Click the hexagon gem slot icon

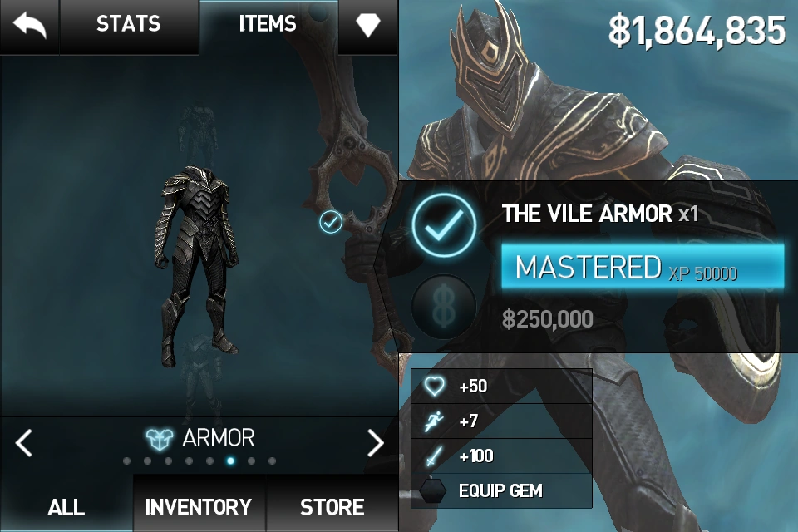(432, 490)
